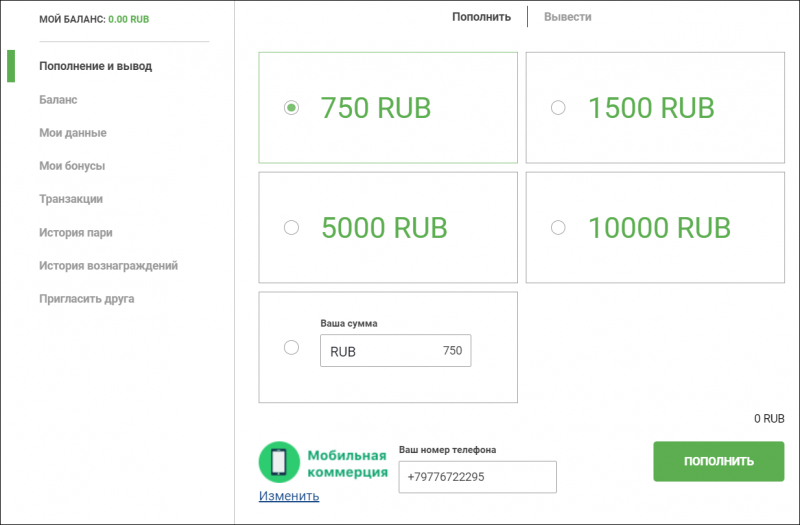Select the 750 RUB radio button
The width and height of the screenshot is (800, 525).
[291, 108]
